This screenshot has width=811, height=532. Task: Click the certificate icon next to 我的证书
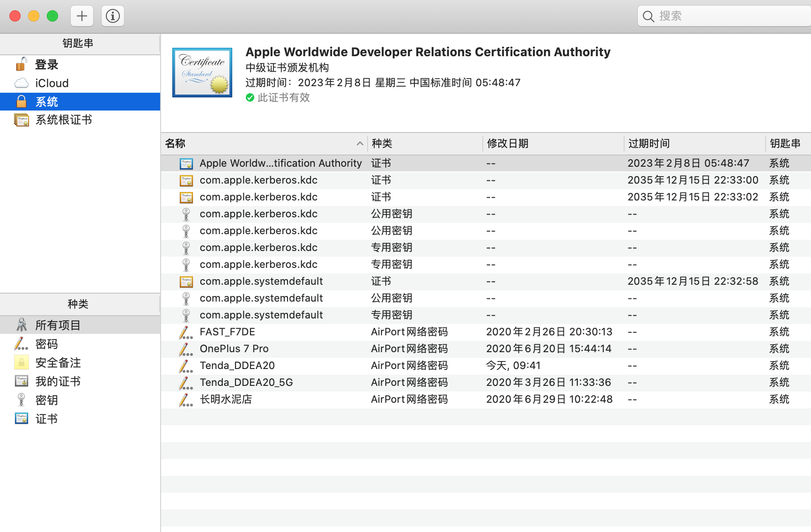click(x=22, y=381)
